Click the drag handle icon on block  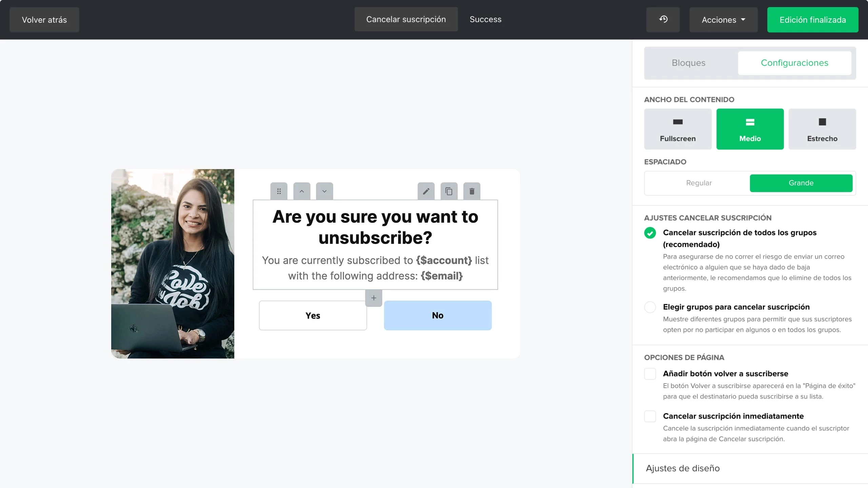[279, 191]
